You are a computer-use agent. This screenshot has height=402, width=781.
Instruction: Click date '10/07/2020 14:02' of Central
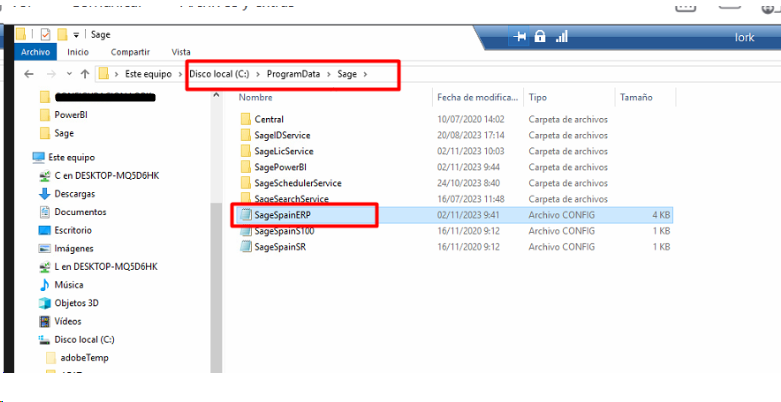point(471,119)
